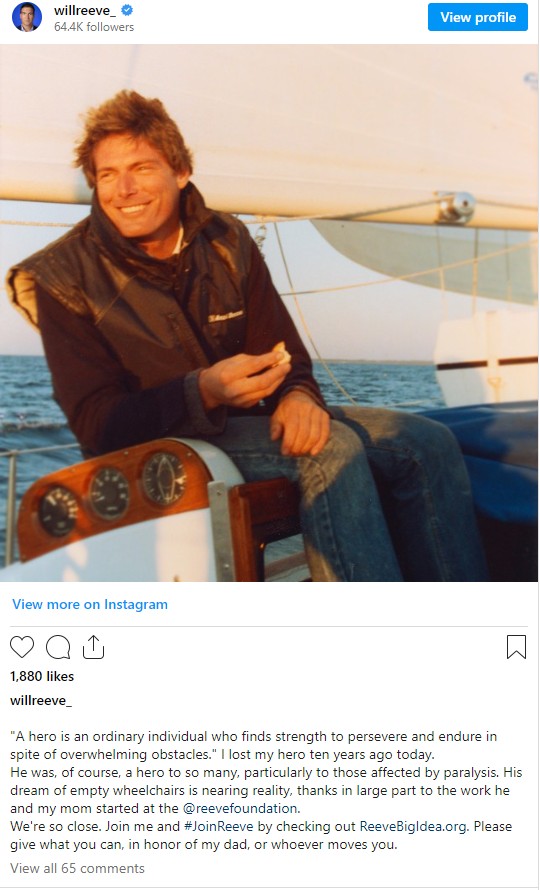Click the 1,880 likes count
This screenshot has width=540, height=890.
click(42, 676)
